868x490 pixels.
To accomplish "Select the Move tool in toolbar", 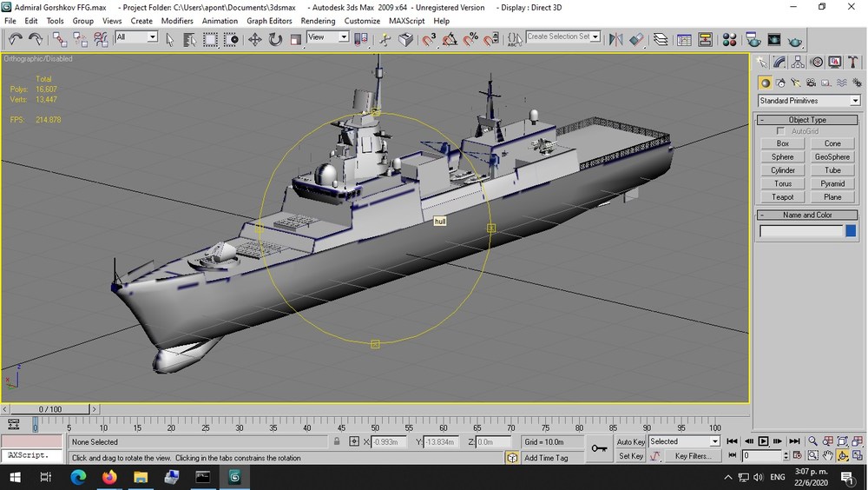I will [x=254, y=39].
